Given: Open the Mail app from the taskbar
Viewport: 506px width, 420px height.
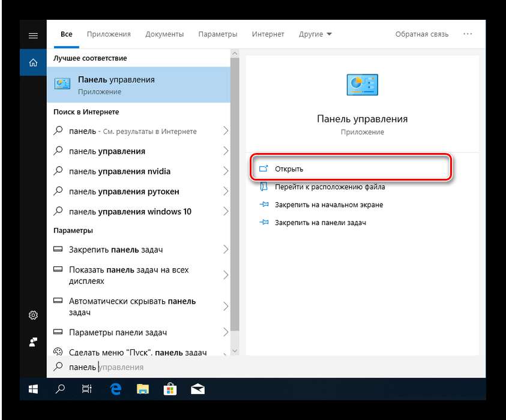Looking at the screenshot, I should pyautogui.click(x=197, y=389).
